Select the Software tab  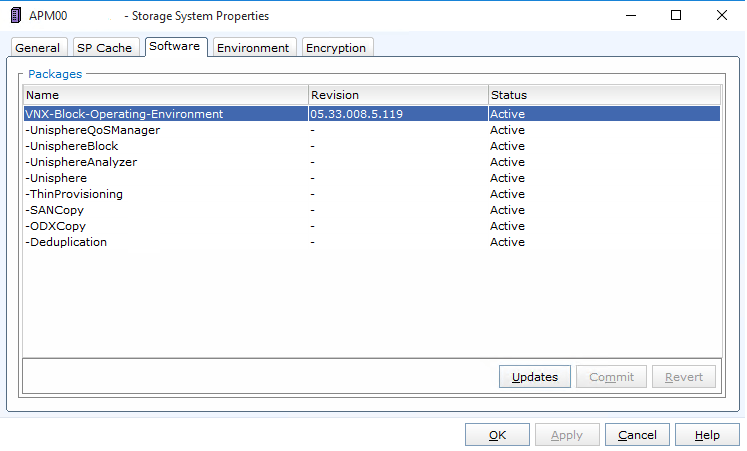[x=174, y=46]
